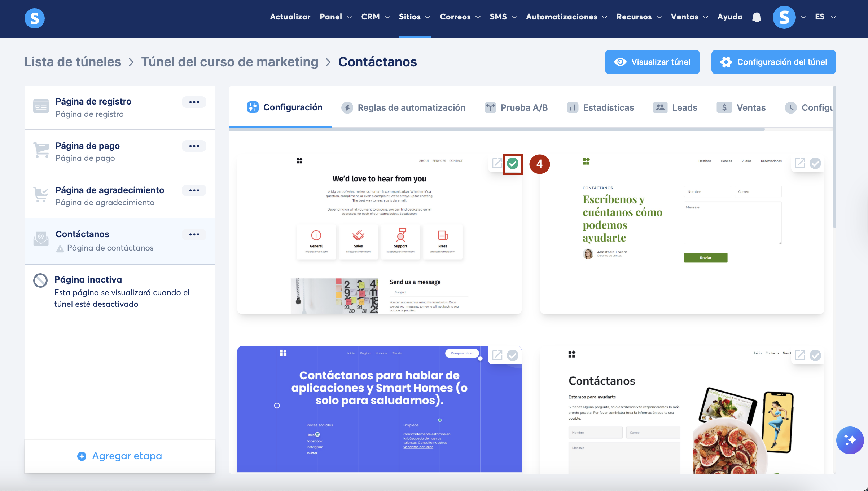Select the green Escríbenos template checkmark
The width and height of the screenshot is (868, 491).
[815, 163]
